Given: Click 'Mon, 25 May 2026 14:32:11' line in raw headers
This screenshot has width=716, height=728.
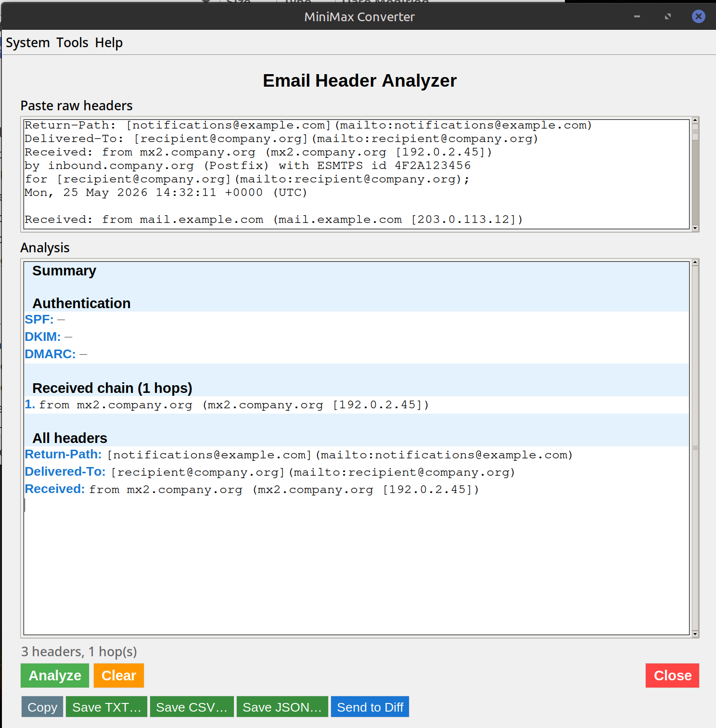Looking at the screenshot, I should [x=166, y=193].
